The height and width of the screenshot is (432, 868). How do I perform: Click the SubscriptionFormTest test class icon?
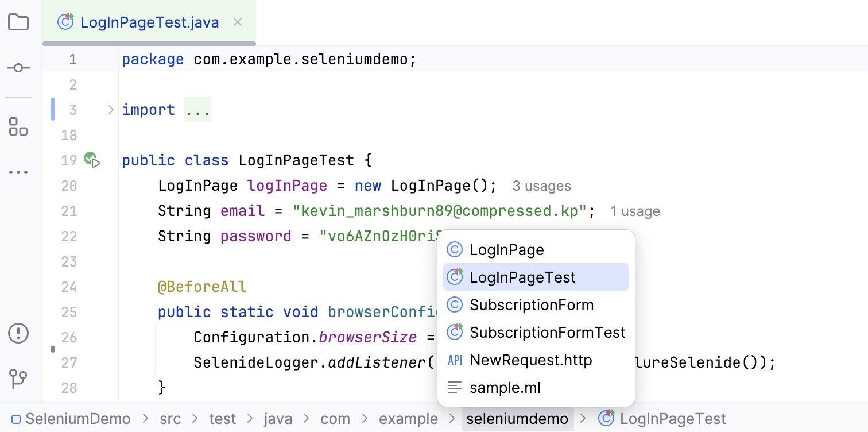tap(455, 332)
